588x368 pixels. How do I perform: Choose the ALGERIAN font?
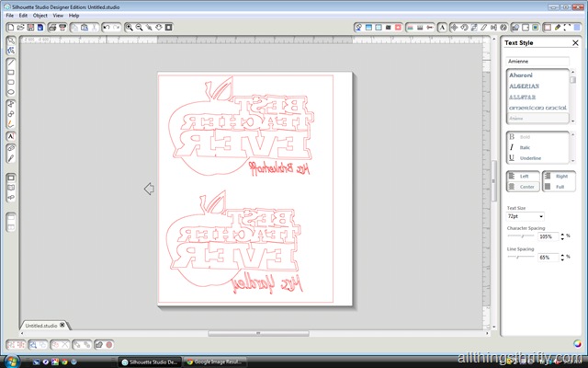524,86
